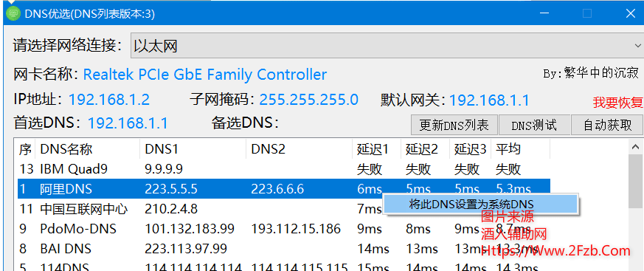Image resolution: width=644 pixels, height=271 pixels.
Task: Select the 中国互联网中心 row
Action: 283,209
